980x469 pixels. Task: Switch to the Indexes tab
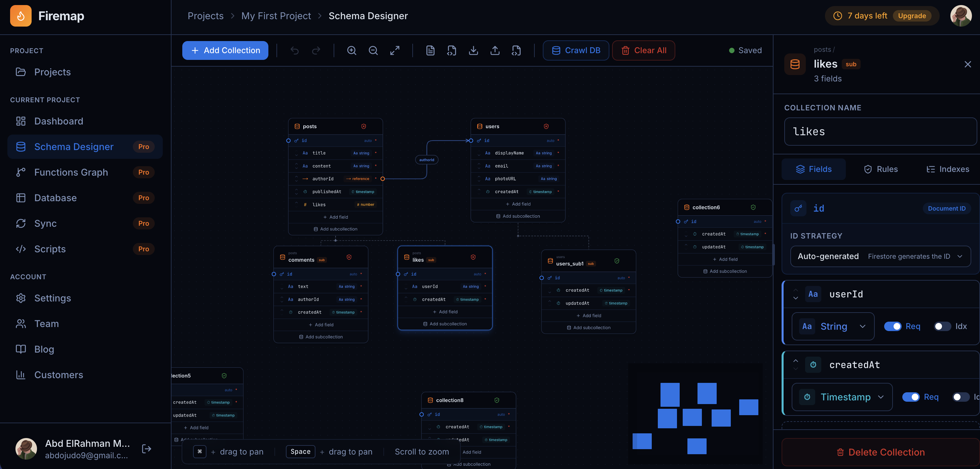pyautogui.click(x=947, y=169)
